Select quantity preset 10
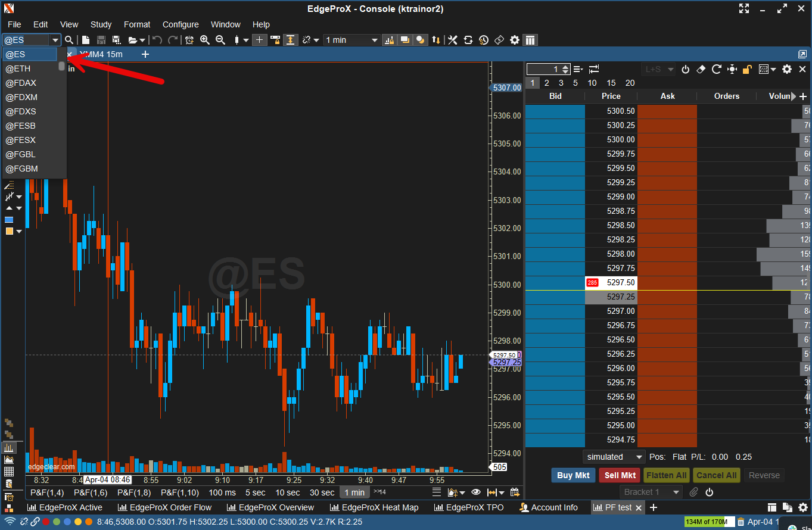The image size is (812, 530). pyautogui.click(x=592, y=83)
